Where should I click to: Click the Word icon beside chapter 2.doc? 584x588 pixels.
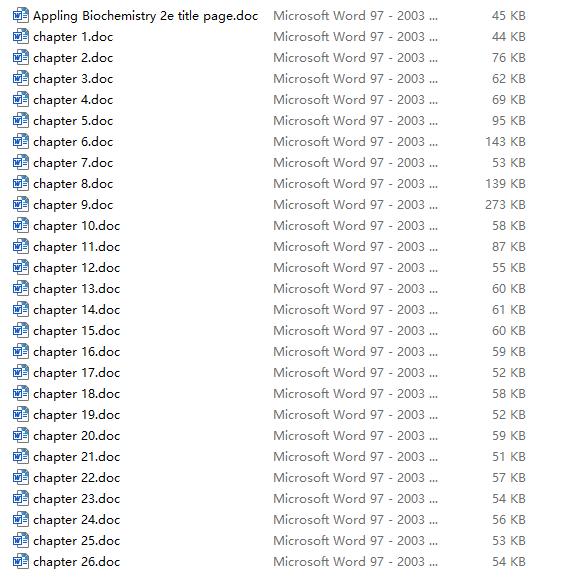(21, 57)
